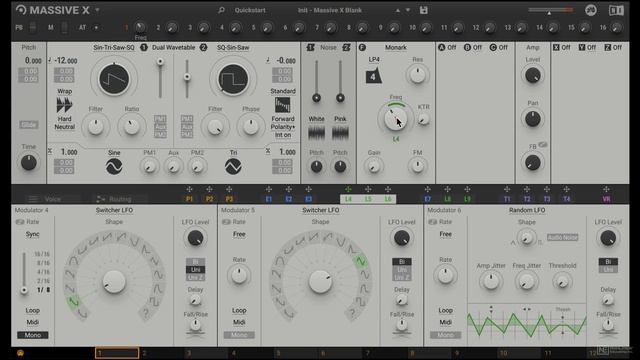Select the next preset arrow
This screenshot has width=640, height=360.
pos(408,10)
